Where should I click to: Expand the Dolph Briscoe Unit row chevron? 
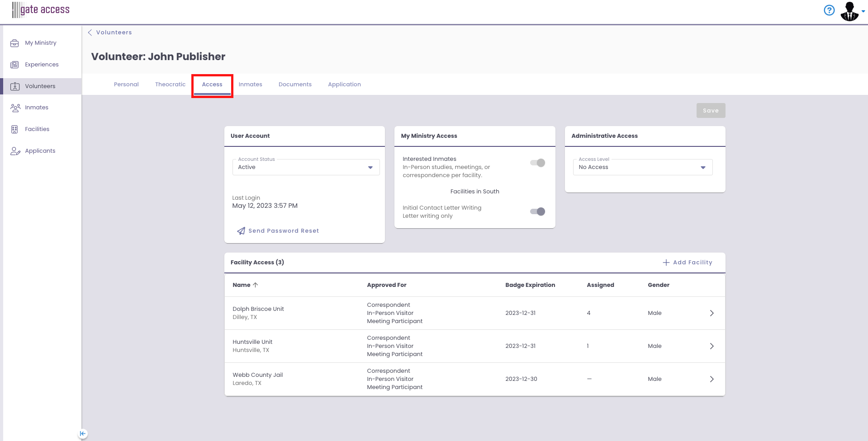click(712, 313)
